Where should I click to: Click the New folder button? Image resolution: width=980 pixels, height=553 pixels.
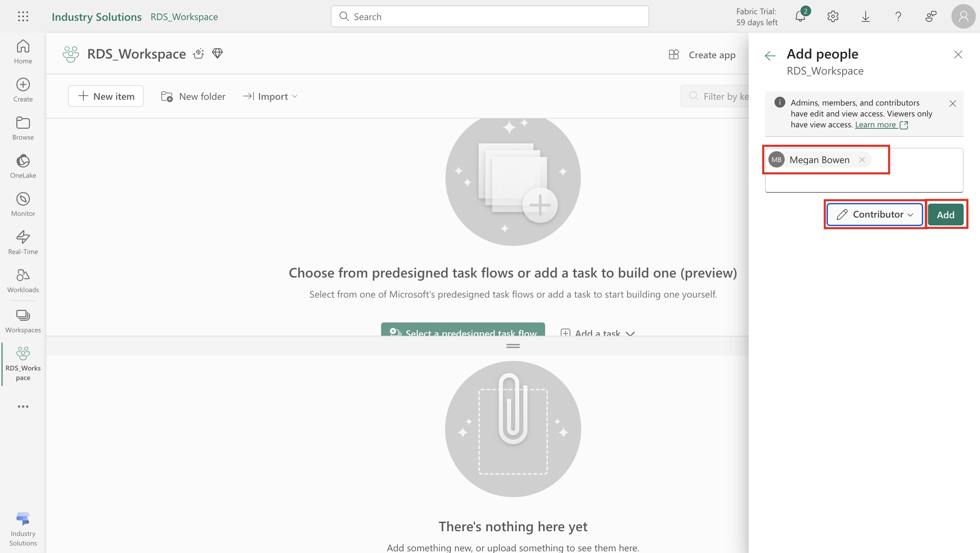coord(193,96)
